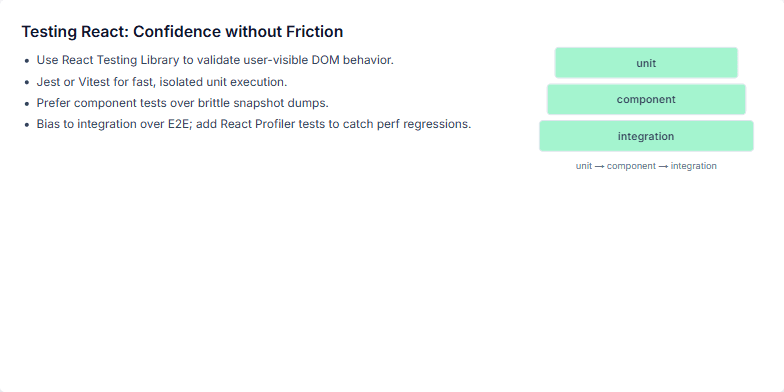Select the "Bias to integration over E2E" line
The width and height of the screenshot is (784, 392).
tap(254, 124)
